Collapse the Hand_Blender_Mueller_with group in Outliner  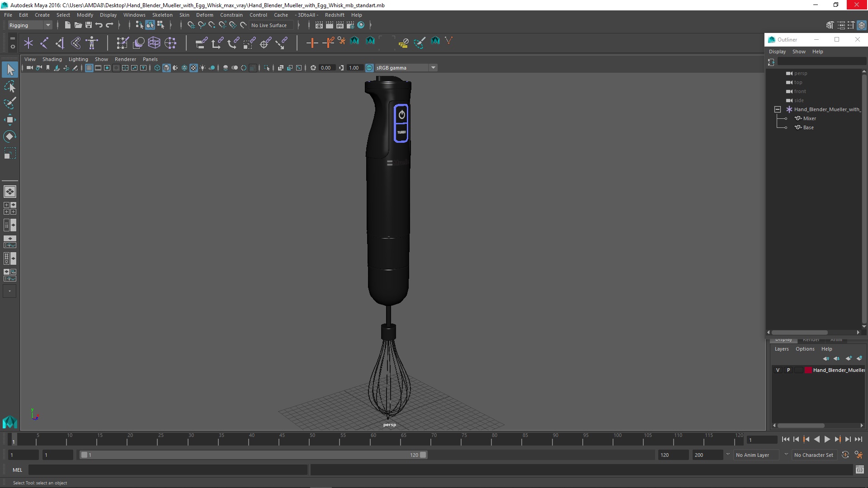tap(778, 109)
